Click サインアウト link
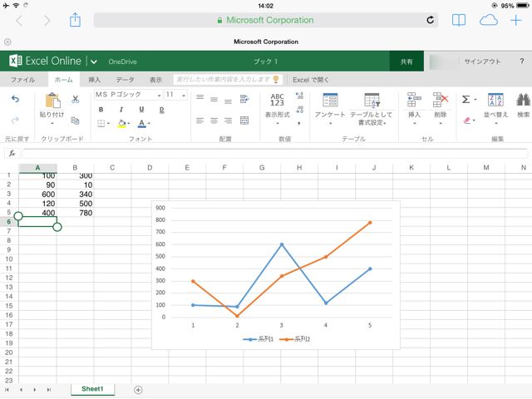532x399 pixels. pos(482,62)
